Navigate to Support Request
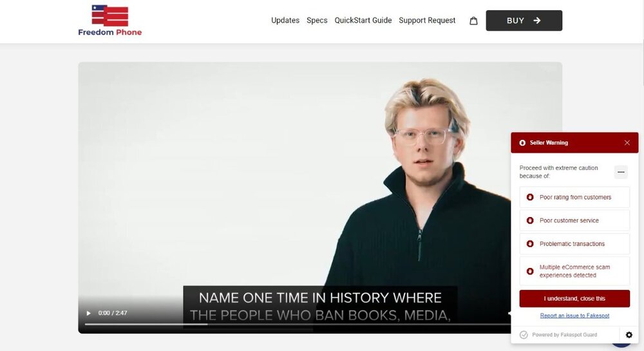The width and height of the screenshot is (644, 351). click(427, 21)
